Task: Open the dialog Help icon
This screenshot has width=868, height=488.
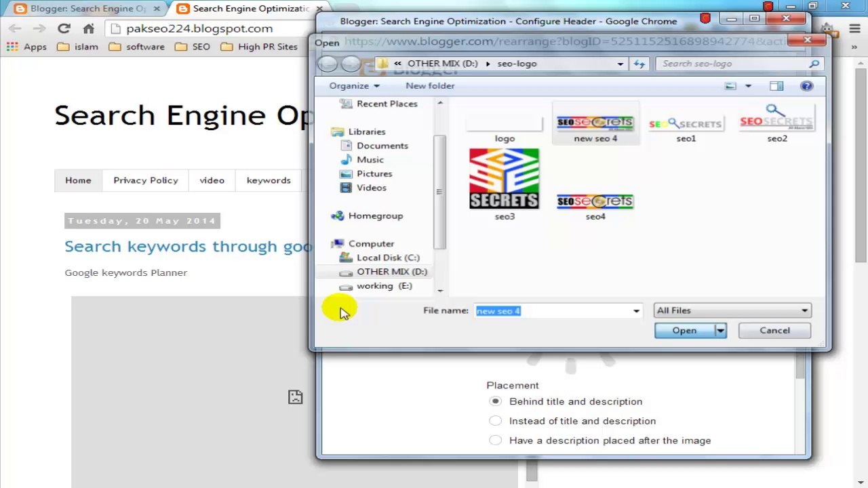Action: pyautogui.click(x=806, y=86)
